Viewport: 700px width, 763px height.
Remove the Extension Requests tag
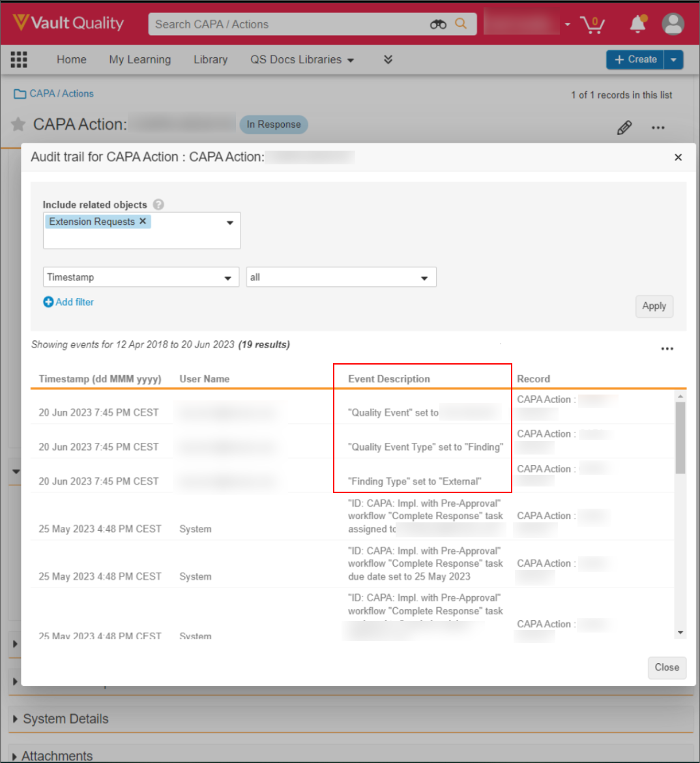pos(143,221)
